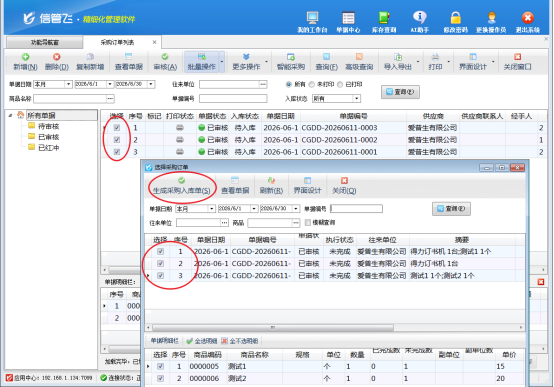The image size is (554, 387).
Task: Open 单据中心 from the top bar
Action: [x=348, y=22]
